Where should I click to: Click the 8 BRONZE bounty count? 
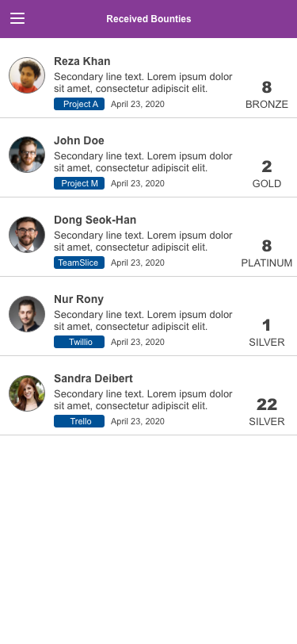tap(267, 95)
